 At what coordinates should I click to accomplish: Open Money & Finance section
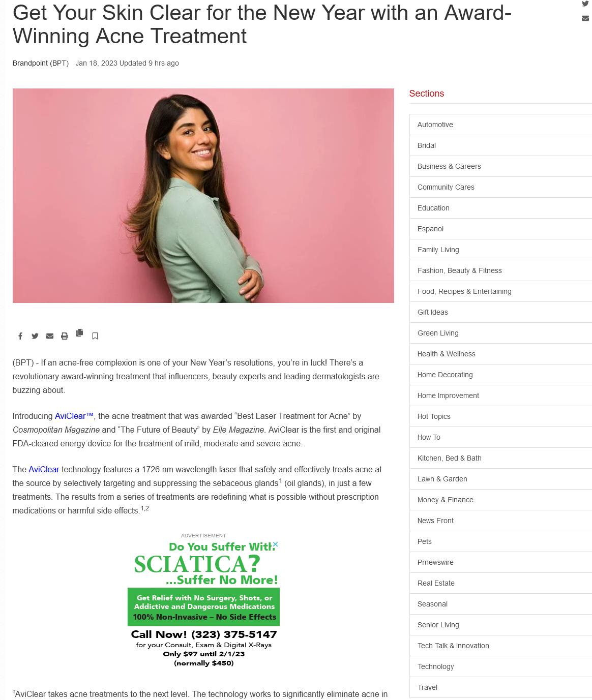pyautogui.click(x=500, y=500)
